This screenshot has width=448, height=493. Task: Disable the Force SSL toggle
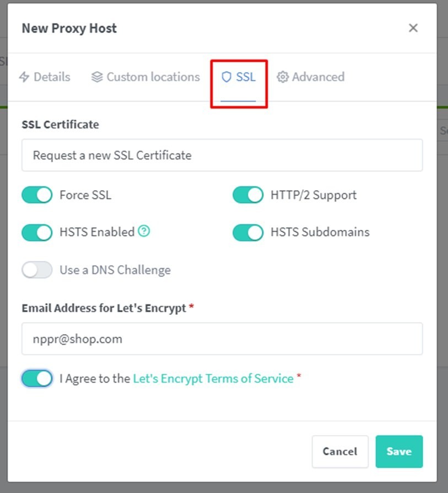click(x=37, y=195)
